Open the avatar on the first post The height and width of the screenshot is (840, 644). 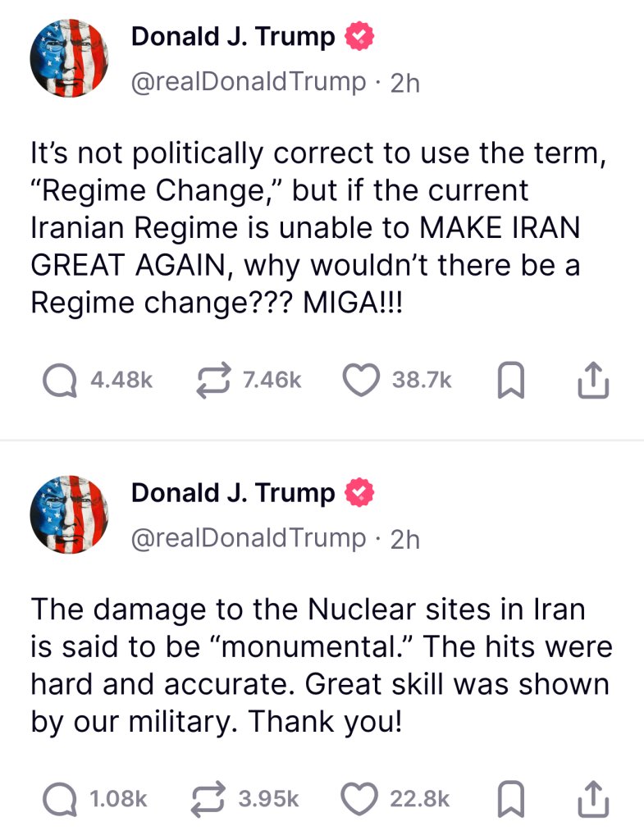[69, 57]
